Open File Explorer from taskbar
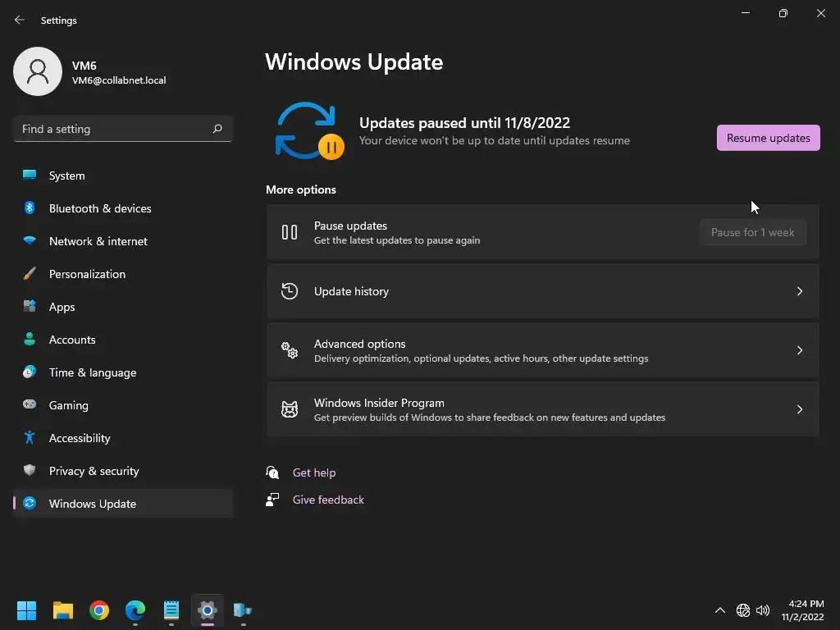Screen dimensions: 840x630 click(x=62, y=609)
